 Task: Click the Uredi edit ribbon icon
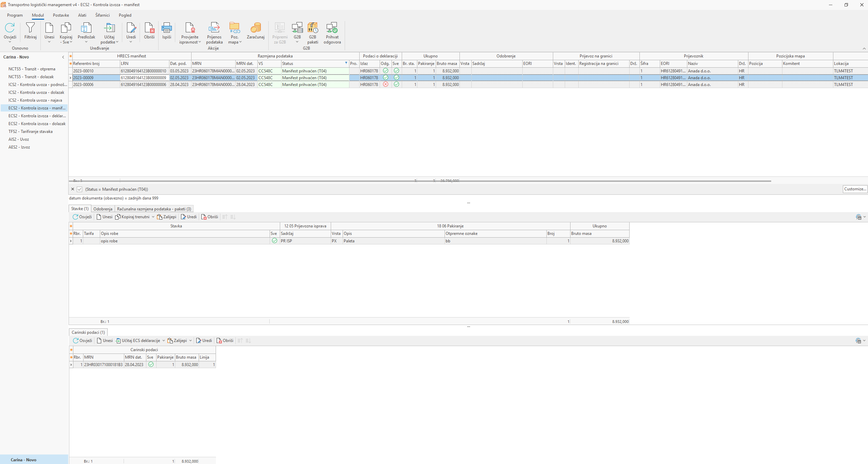click(131, 28)
